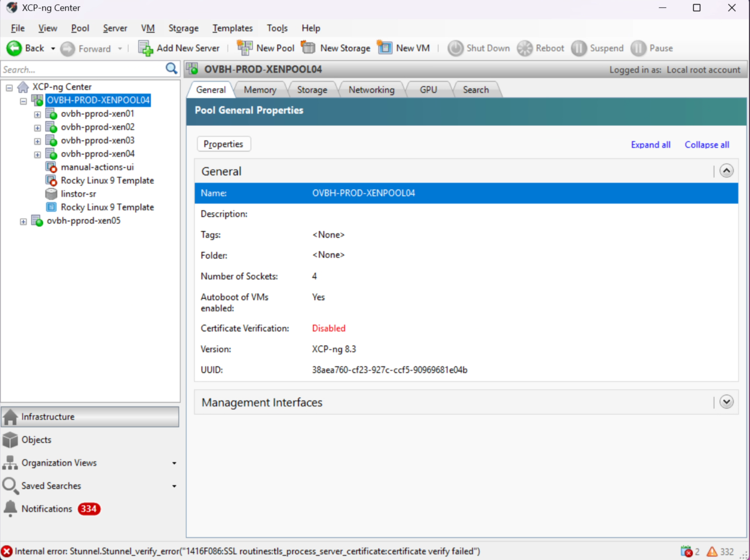Click the New VM toolbar icon
The width and height of the screenshot is (750, 560).
coord(385,48)
